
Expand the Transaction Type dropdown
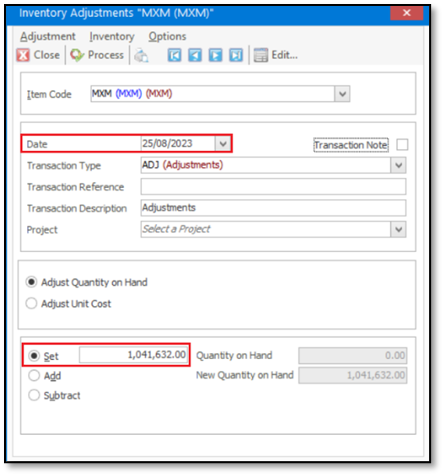click(x=398, y=165)
